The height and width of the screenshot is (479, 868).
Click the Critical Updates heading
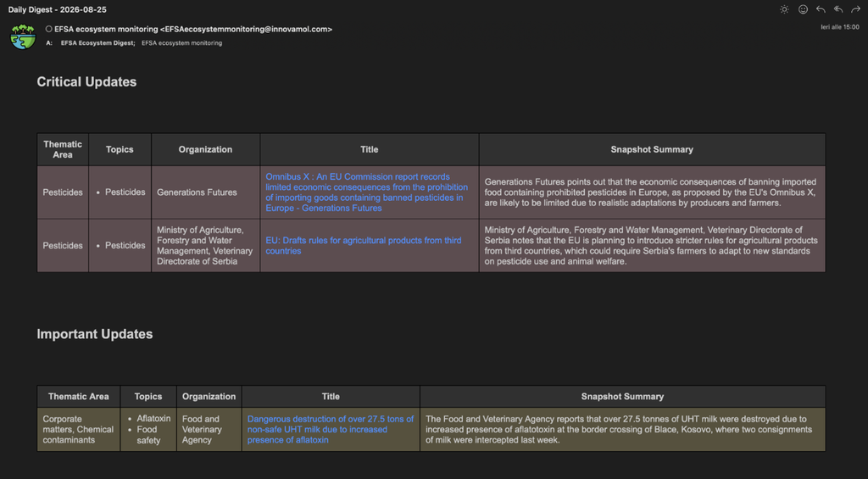[87, 81]
